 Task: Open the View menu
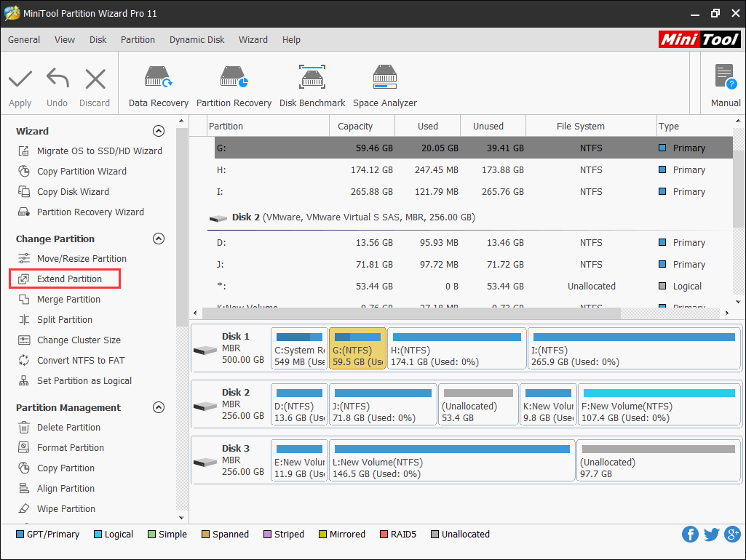click(65, 40)
